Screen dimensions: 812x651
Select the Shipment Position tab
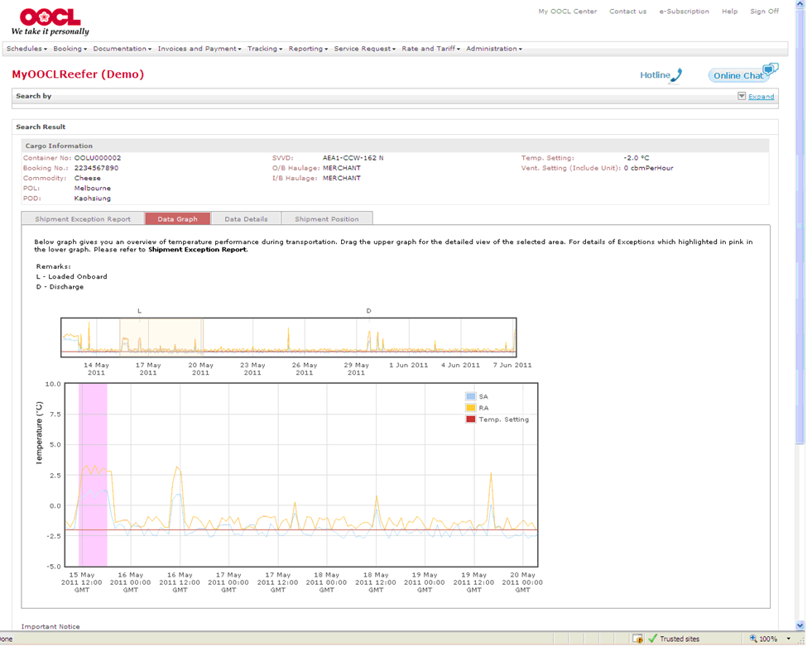pos(327,219)
